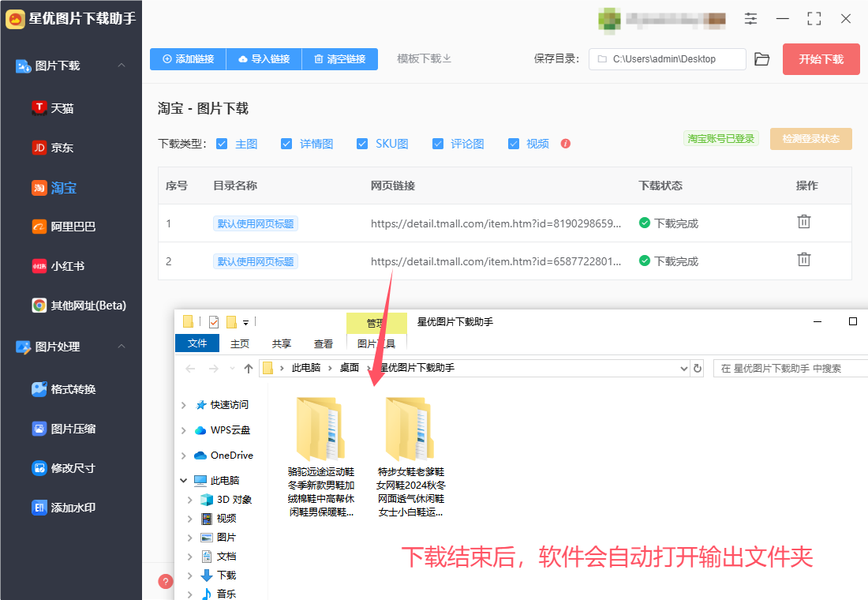Image resolution: width=868 pixels, height=600 pixels.
Task: Delete row 1 with its trash icon
Action: [804, 222]
